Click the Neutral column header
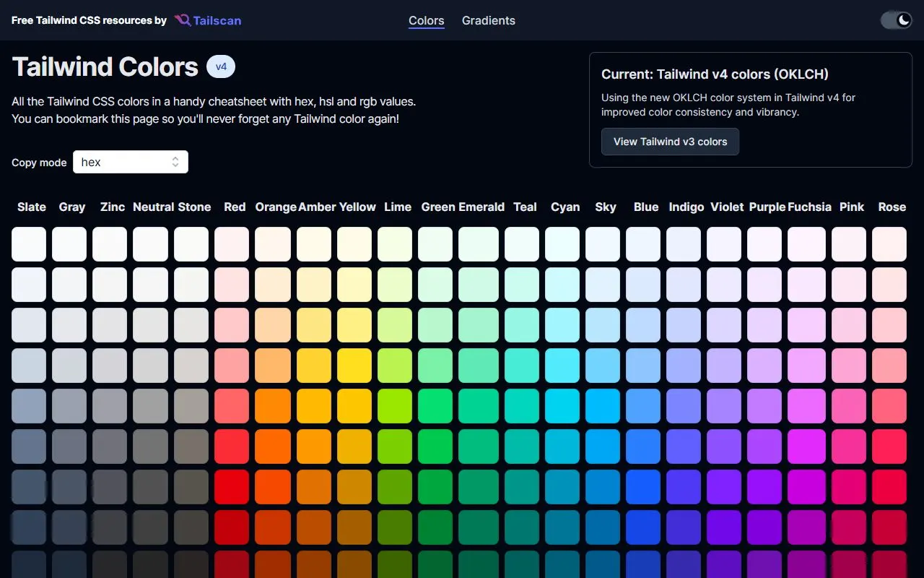Viewport: 924px width, 578px height. tap(153, 207)
